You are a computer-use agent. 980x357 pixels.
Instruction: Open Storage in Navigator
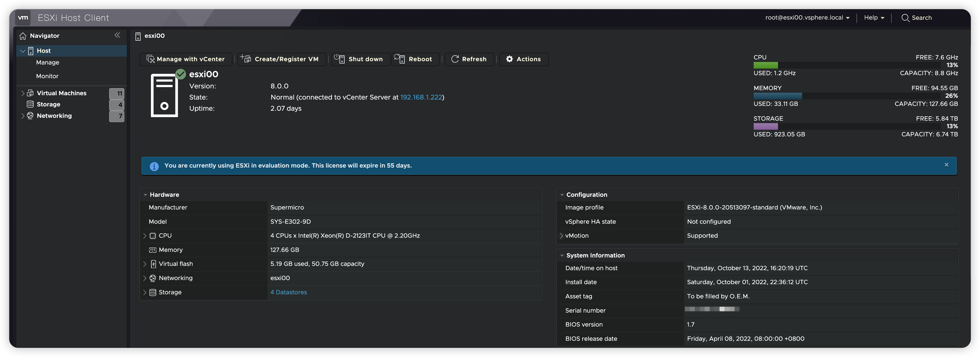coord(48,104)
